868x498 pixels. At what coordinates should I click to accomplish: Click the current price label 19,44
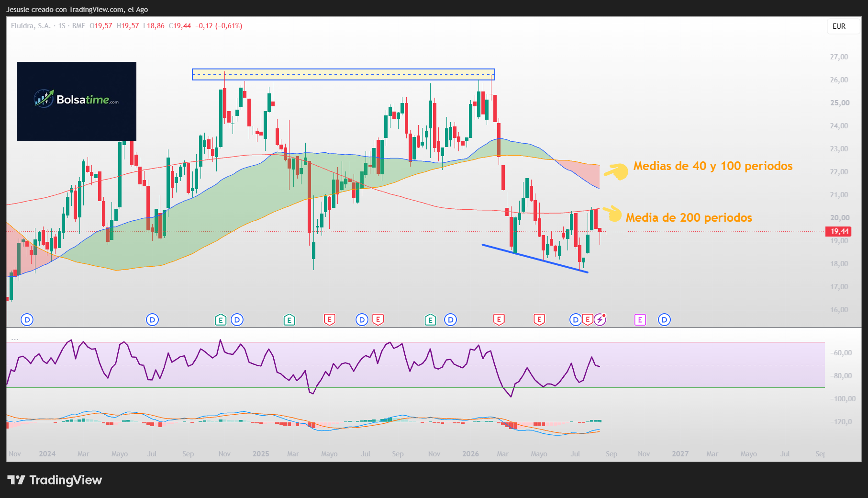(x=839, y=231)
